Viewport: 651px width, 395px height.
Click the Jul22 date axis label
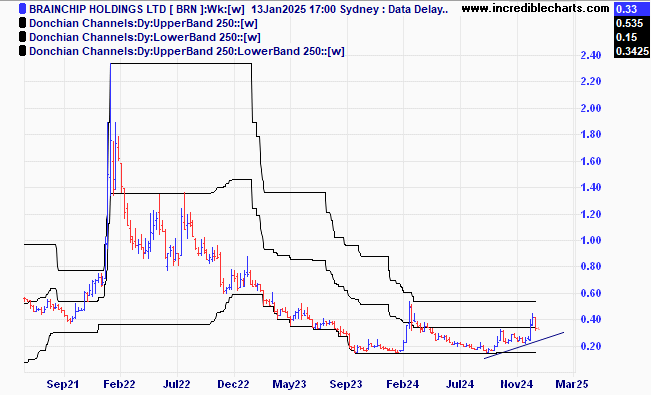pyautogui.click(x=176, y=384)
